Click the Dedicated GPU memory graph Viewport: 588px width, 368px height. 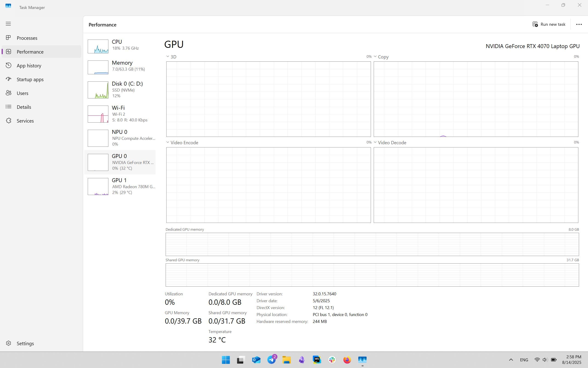coord(372,244)
